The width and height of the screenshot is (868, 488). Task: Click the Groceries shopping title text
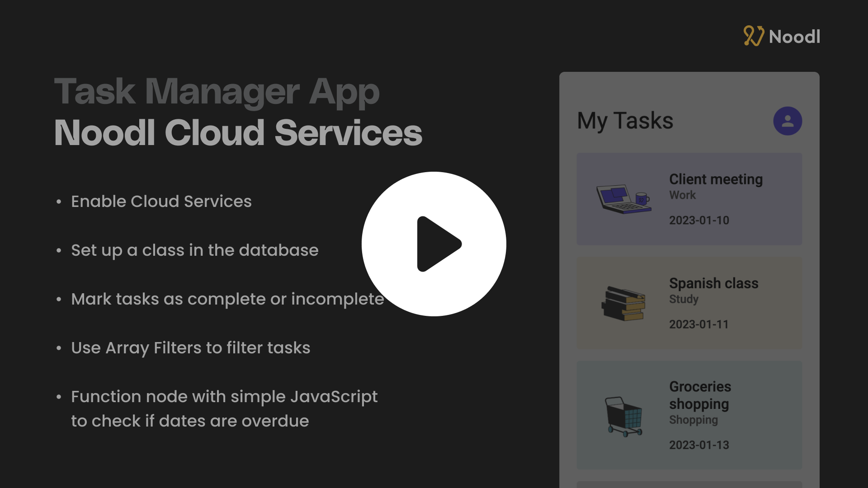coord(699,395)
